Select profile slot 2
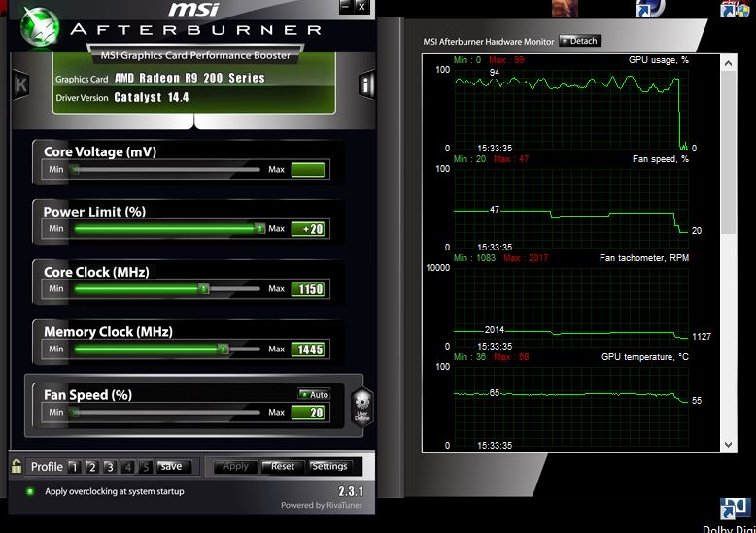756x533 pixels. pos(91,466)
